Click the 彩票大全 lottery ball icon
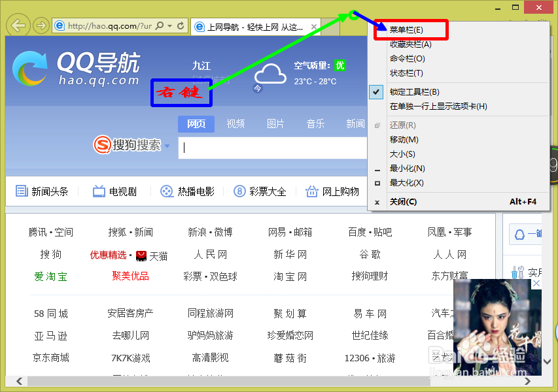 point(239,191)
